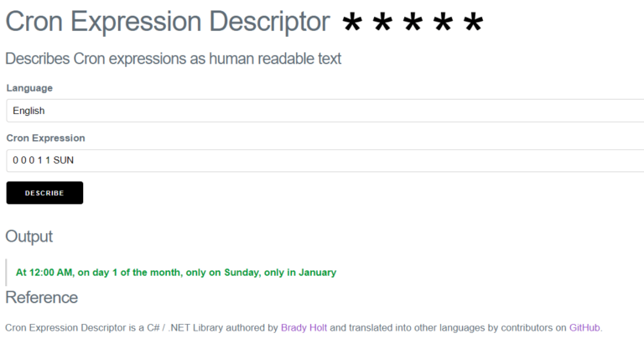The image size is (644, 349).
Task: Follow the GitHub contributors link
Action: point(584,328)
